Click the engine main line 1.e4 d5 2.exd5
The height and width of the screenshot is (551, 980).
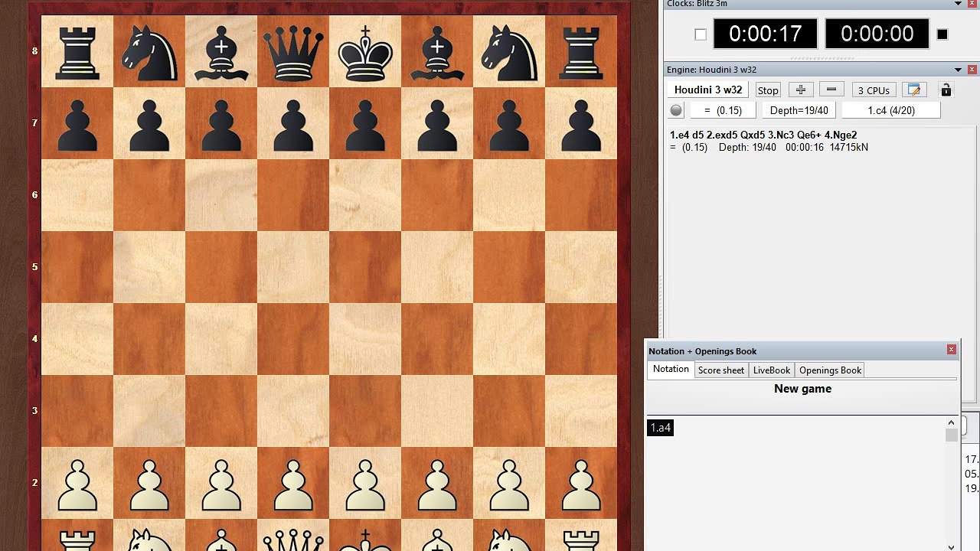(763, 135)
